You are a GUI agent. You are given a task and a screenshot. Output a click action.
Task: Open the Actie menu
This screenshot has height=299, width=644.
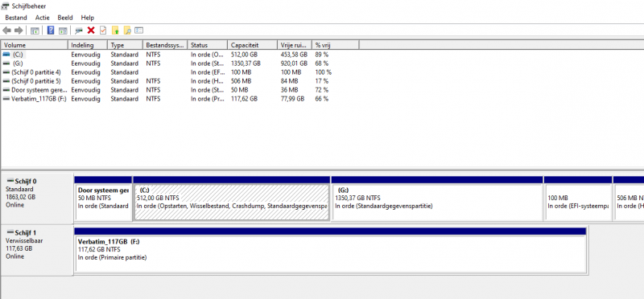point(42,18)
